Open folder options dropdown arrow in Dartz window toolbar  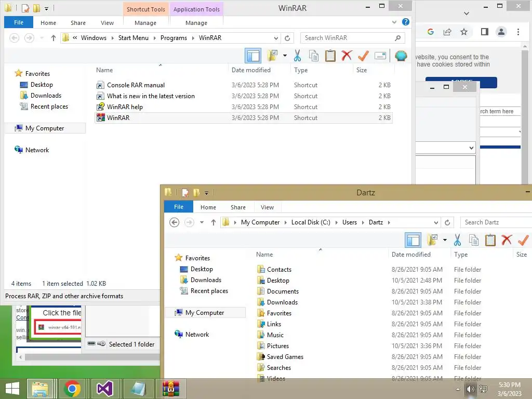point(445,240)
